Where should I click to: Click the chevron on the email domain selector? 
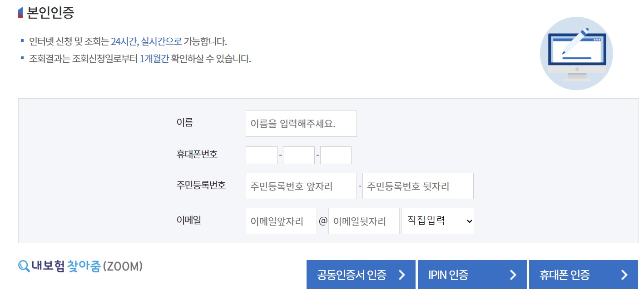(470, 221)
